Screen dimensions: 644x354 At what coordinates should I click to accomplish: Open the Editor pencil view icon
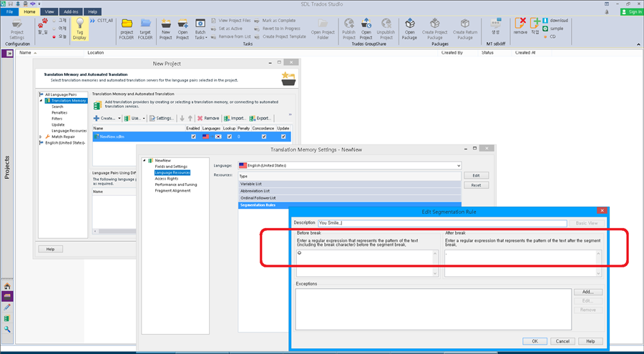7,308
